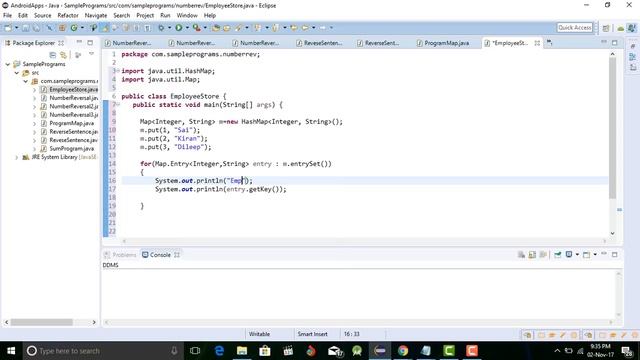The image size is (640, 360).
Task: Open the Source menu
Action: [x=42, y=16]
